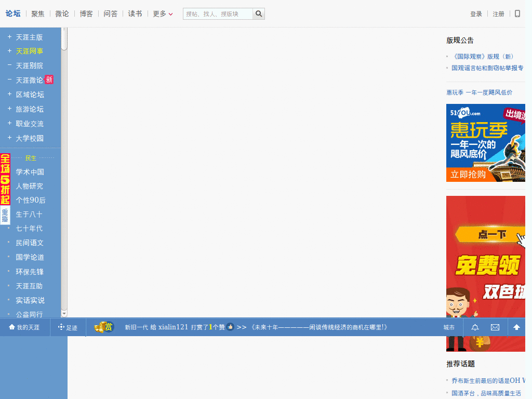
Task: Expand 旅游论坛 section
Action: (9, 109)
